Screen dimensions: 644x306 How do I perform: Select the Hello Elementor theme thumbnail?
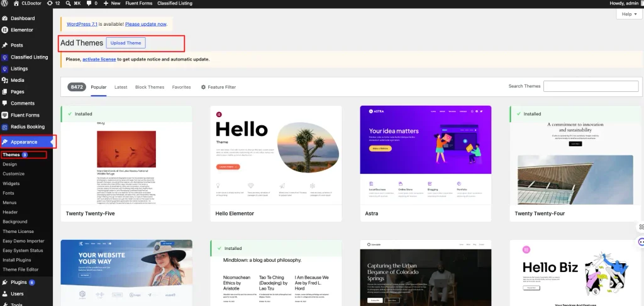(x=276, y=155)
